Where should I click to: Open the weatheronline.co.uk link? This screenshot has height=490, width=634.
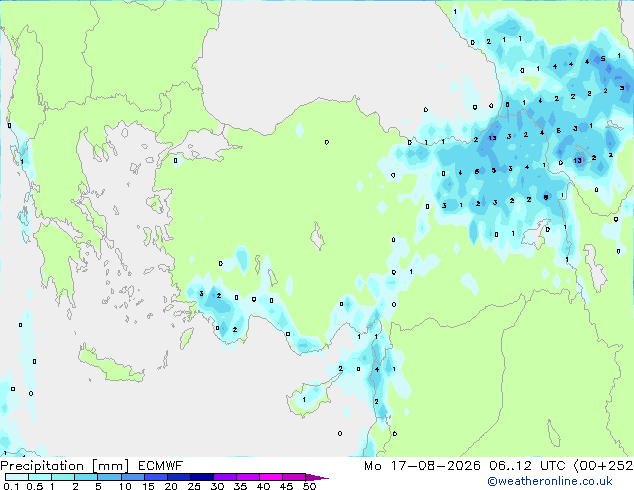pos(550,481)
